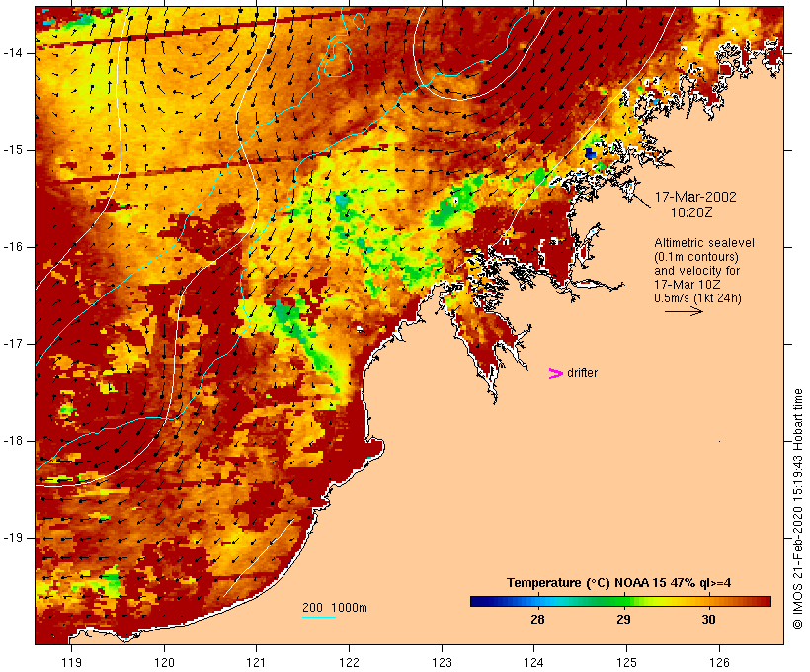This screenshot has width=810, height=672.
Task: Click the cyan 200m depth contour legend line
Action: [319, 617]
